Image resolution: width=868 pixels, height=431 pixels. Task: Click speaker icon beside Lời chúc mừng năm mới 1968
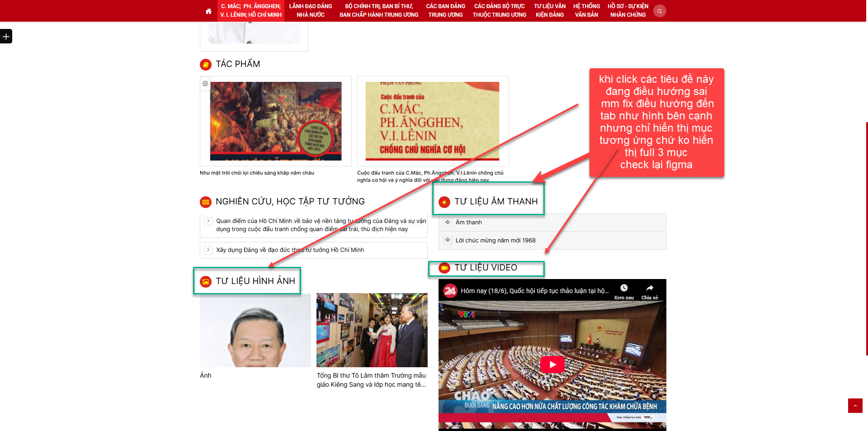tap(448, 240)
